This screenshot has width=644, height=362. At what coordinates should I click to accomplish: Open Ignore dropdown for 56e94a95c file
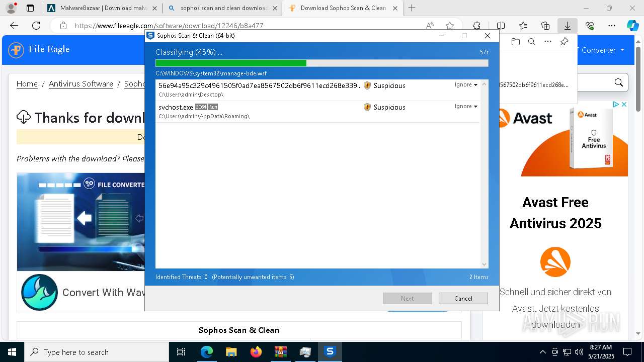(x=466, y=85)
